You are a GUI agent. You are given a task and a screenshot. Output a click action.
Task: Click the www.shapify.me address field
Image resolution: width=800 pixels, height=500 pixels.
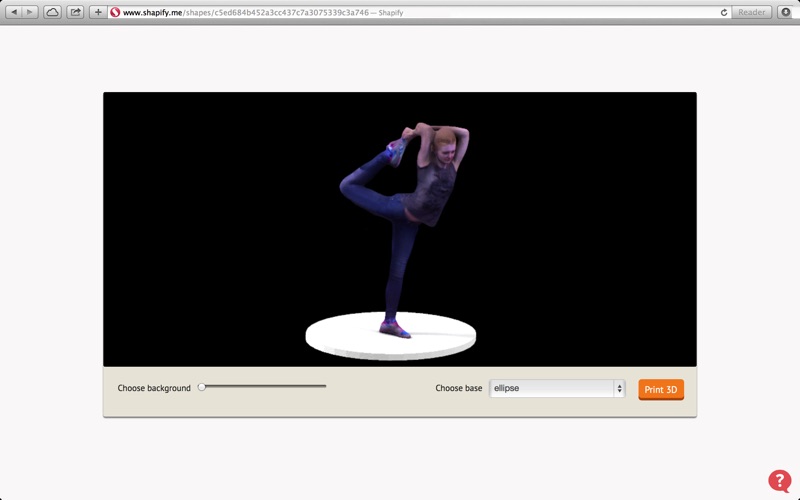tap(419, 12)
